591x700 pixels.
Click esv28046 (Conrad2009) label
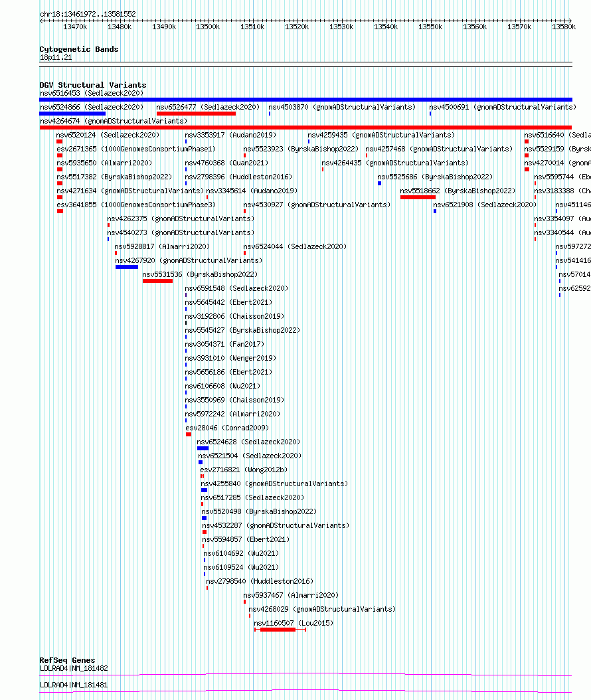tap(227, 428)
